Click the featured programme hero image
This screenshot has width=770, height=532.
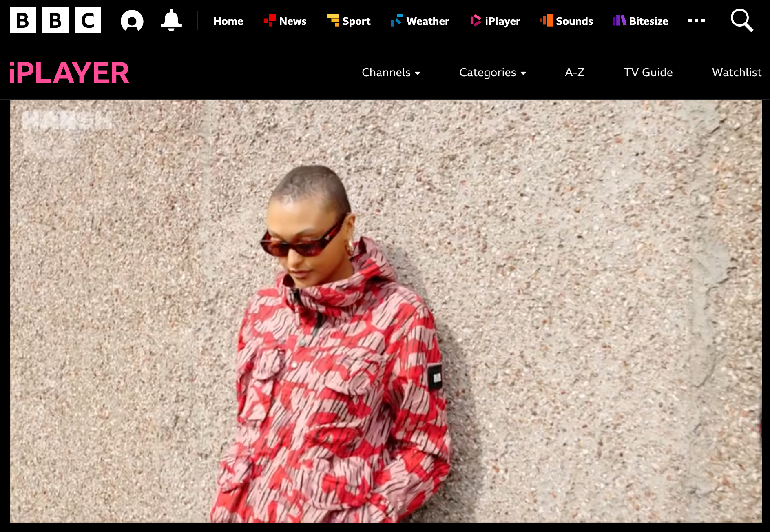point(385,311)
